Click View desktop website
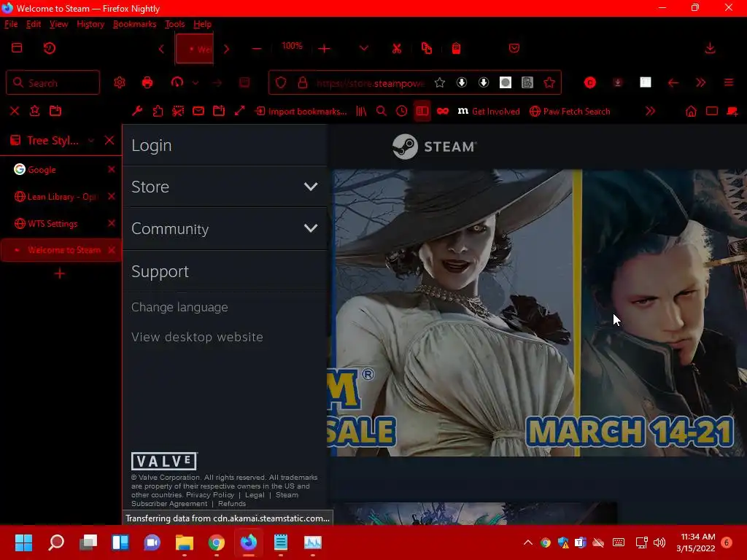Image resolution: width=747 pixels, height=560 pixels. pos(197,337)
